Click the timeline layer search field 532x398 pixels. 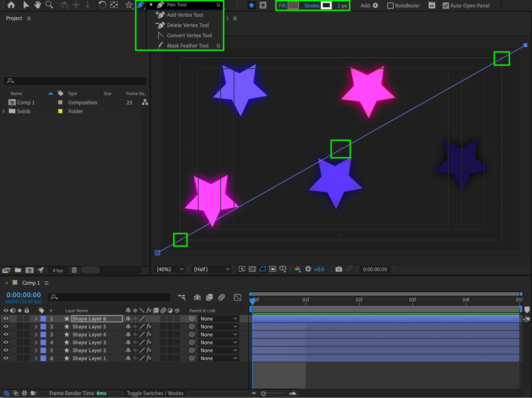click(109, 297)
